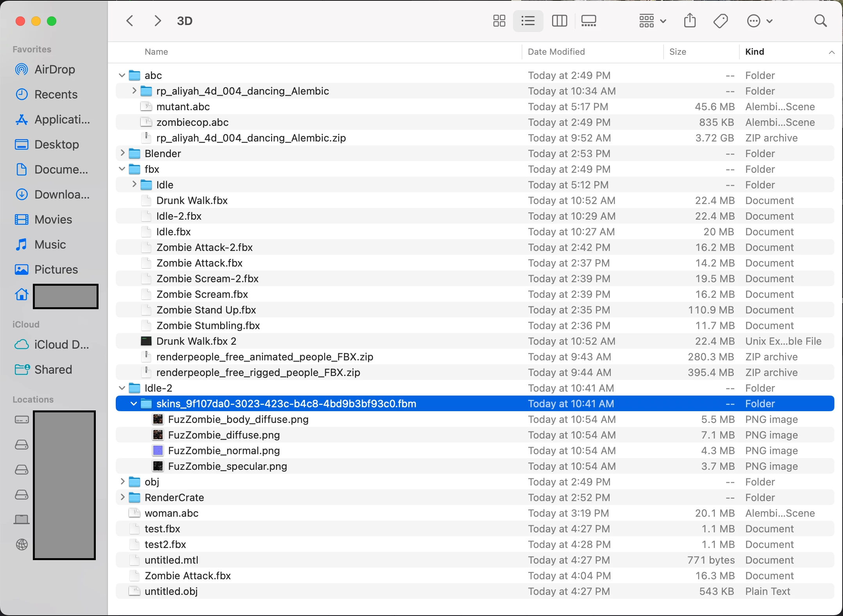Expand the RenderCrate folder
The height and width of the screenshot is (616, 843).
122,497
